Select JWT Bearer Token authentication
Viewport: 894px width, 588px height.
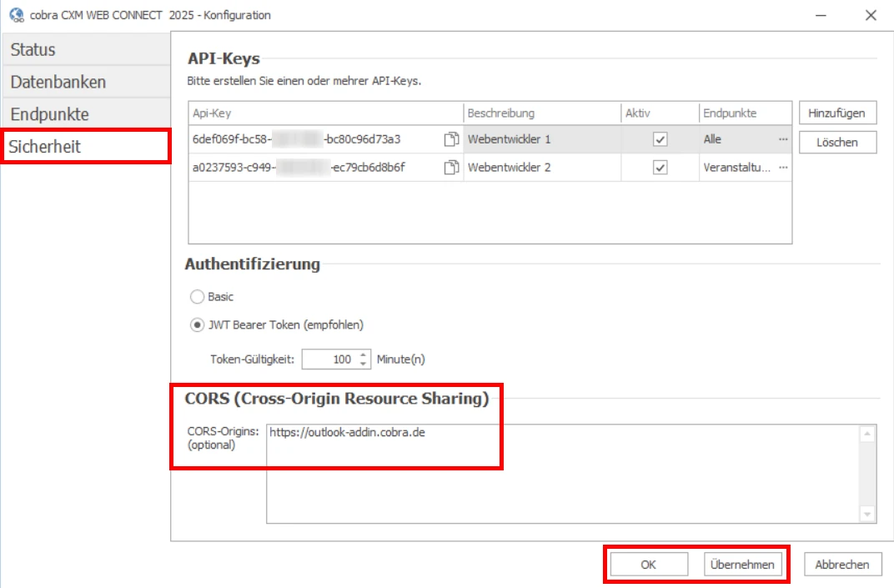pos(197,325)
